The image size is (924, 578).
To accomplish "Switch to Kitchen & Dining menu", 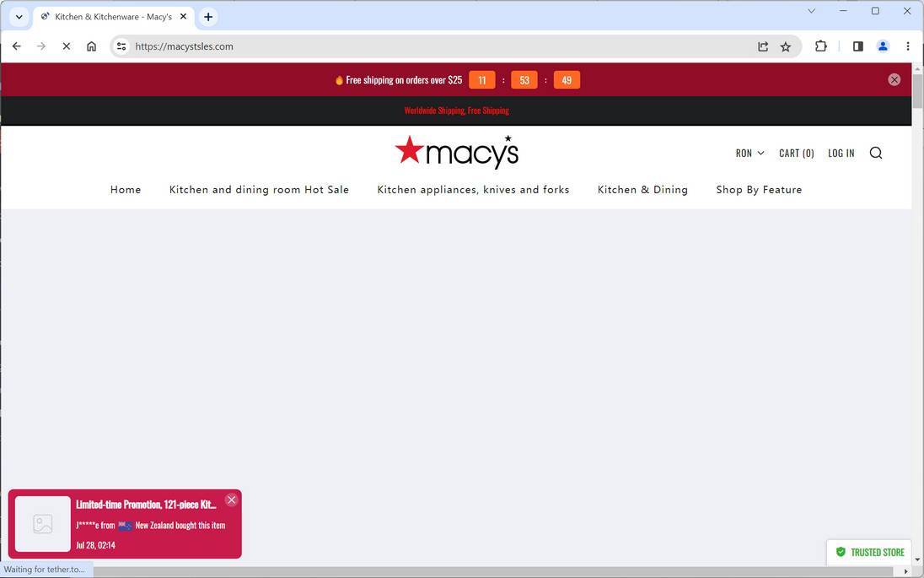I will (642, 189).
